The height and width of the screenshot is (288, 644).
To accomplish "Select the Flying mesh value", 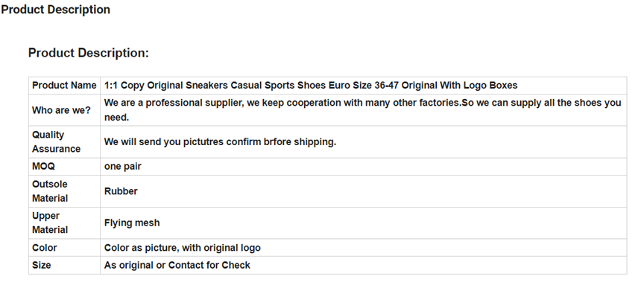I will 132,223.
